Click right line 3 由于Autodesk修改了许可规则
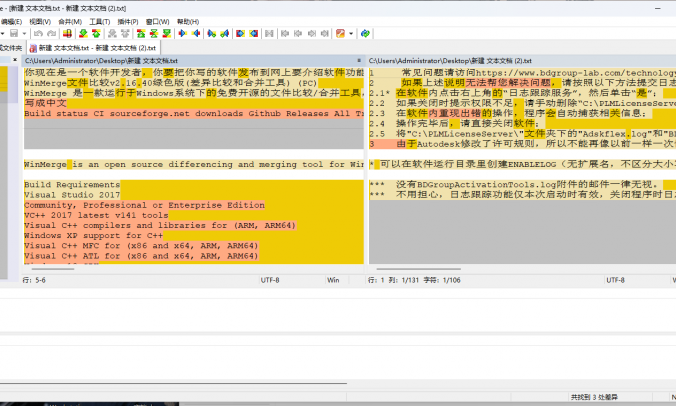Screen dimensions: 676x406 522,144
